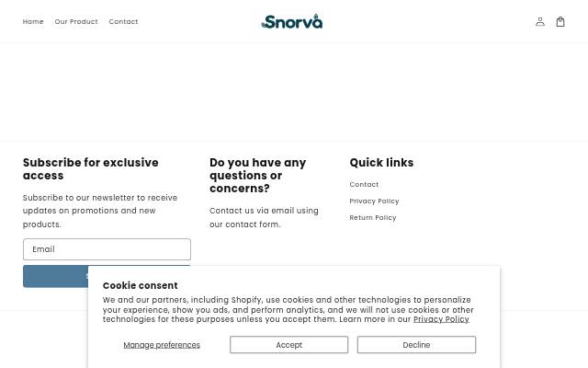The width and height of the screenshot is (588, 368).
Task: Click the Quick links heading
Action: (381, 163)
